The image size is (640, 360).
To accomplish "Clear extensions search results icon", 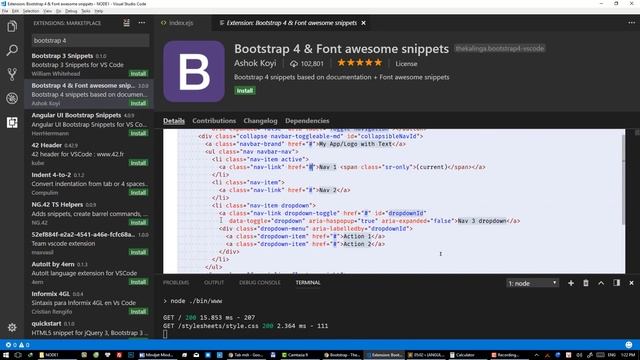I will (x=127, y=23).
